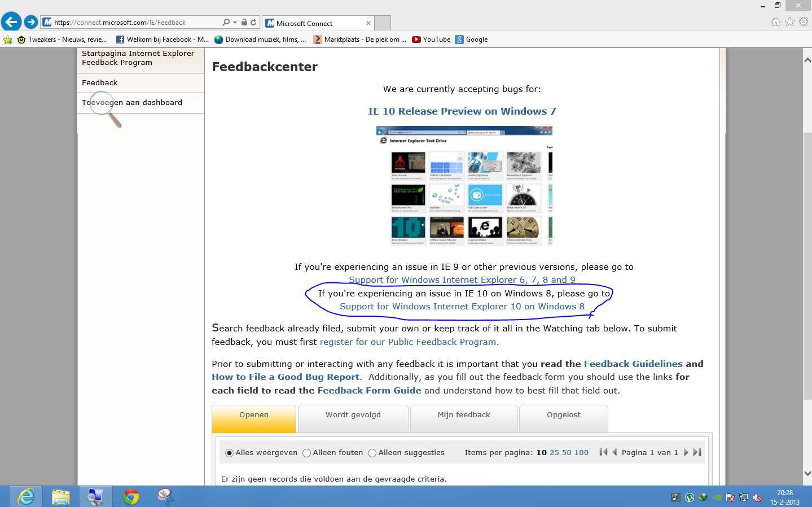The width and height of the screenshot is (812, 507).
Task: Click the security lock icon in address bar
Action: pyautogui.click(x=244, y=22)
